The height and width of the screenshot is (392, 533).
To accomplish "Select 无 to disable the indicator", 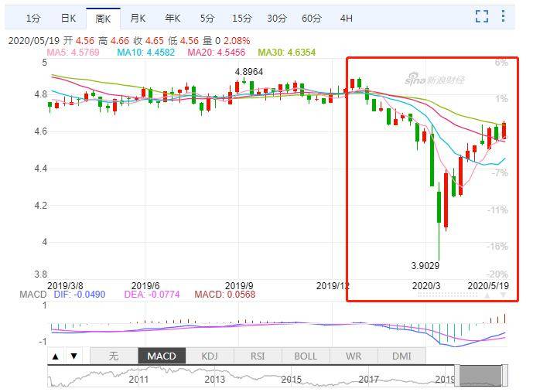I will 113,356.
